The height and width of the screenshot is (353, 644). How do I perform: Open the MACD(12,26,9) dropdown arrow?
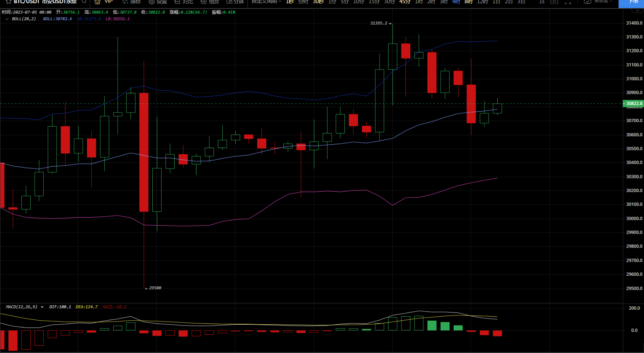(x=42, y=307)
